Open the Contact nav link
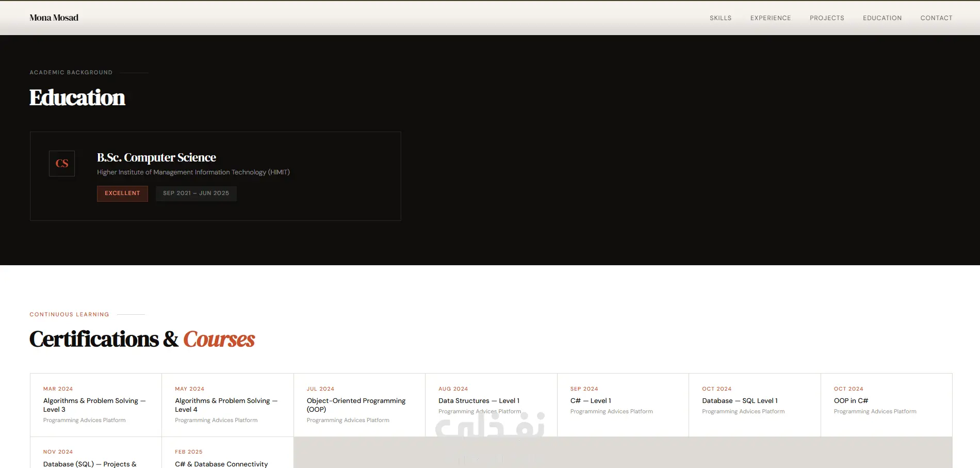The height and width of the screenshot is (468, 980). [937, 18]
